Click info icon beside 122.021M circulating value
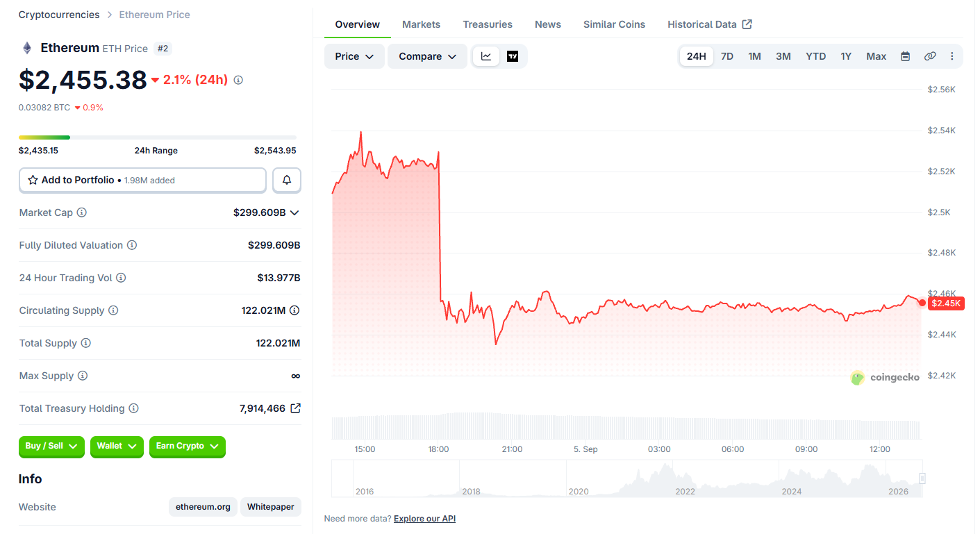Screen dimensions: 980x534 click(x=294, y=310)
